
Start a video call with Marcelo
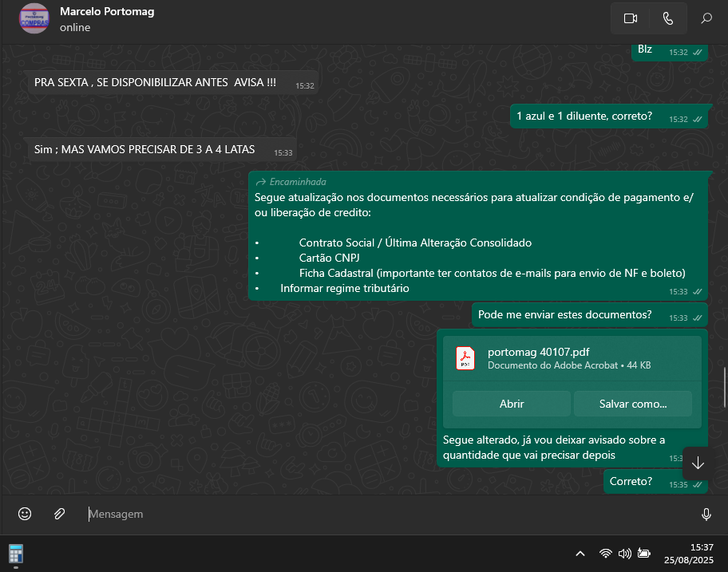(631, 18)
